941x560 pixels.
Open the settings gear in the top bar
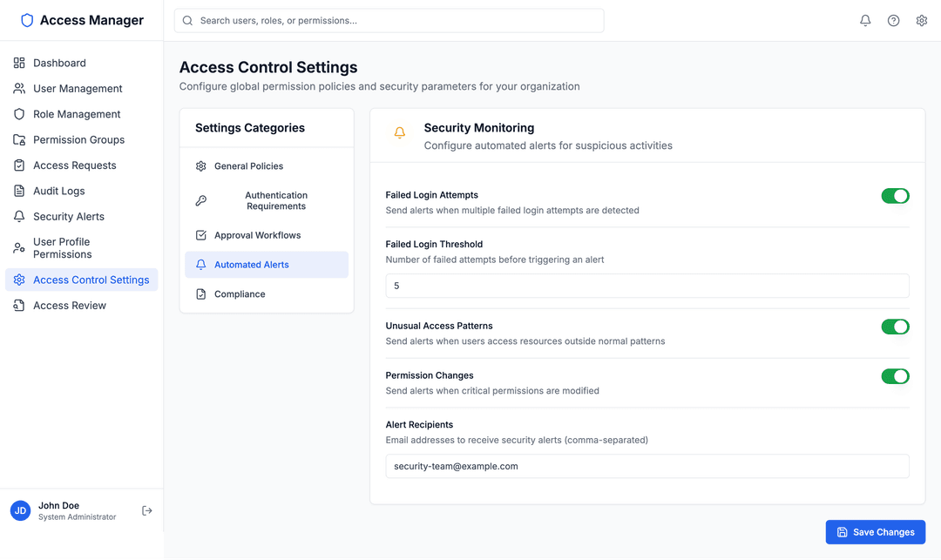(x=922, y=19)
